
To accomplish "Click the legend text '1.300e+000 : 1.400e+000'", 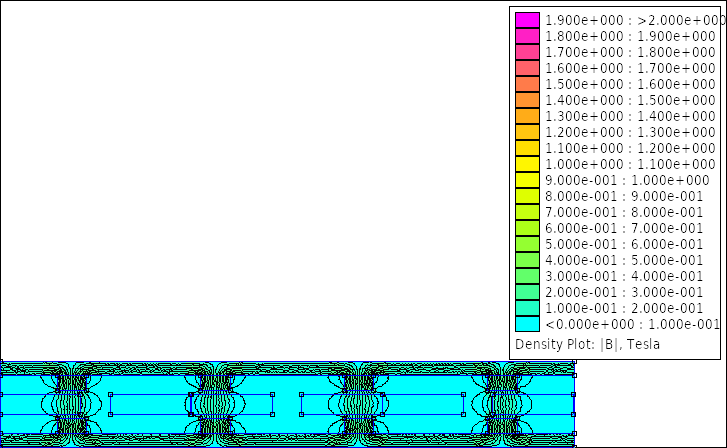I will [631, 116].
